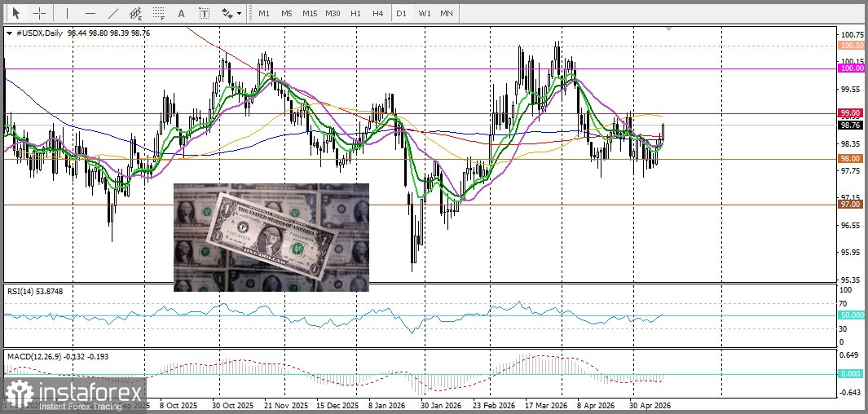The height and width of the screenshot is (414, 868).
Task: Switch chart to H4 timeframe
Action: coord(378,13)
